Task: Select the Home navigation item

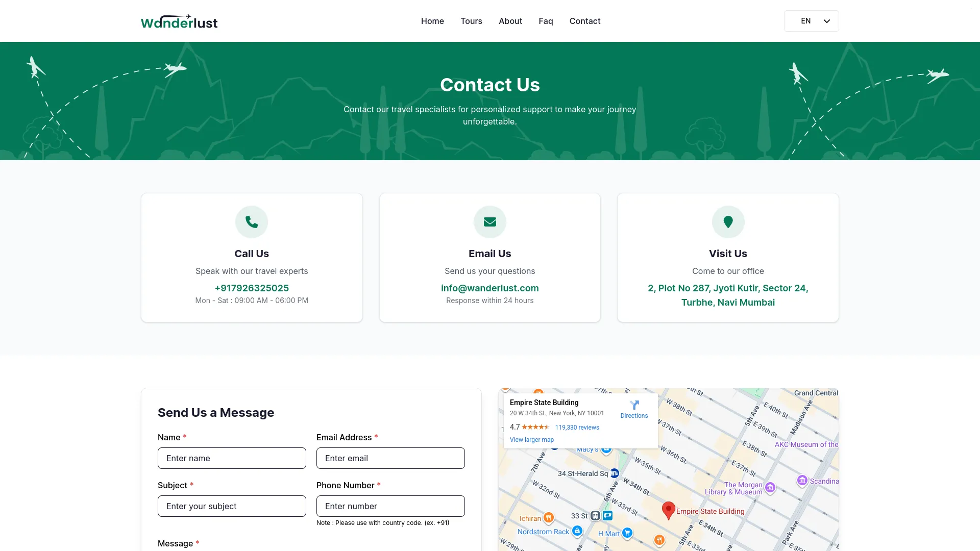Action: tap(432, 21)
